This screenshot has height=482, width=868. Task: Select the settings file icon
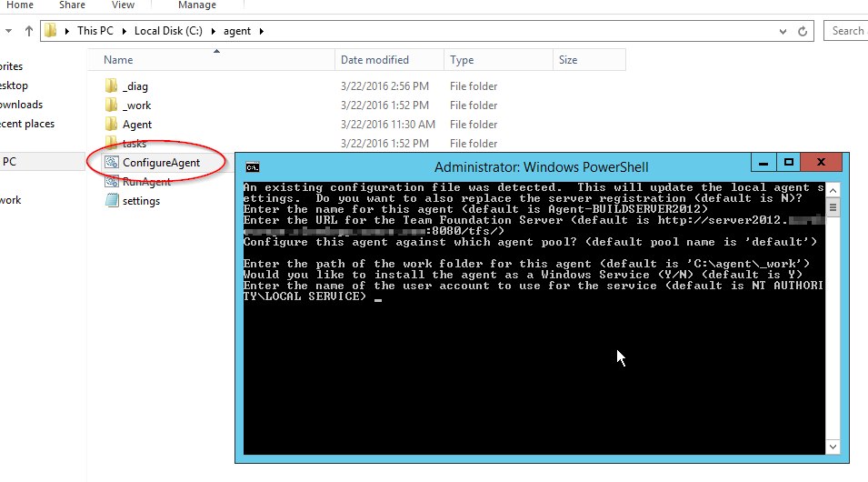tap(111, 201)
